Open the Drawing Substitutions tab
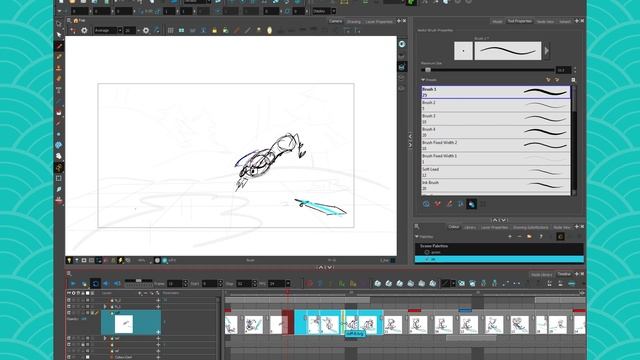This screenshot has width=640, height=360. (x=531, y=227)
